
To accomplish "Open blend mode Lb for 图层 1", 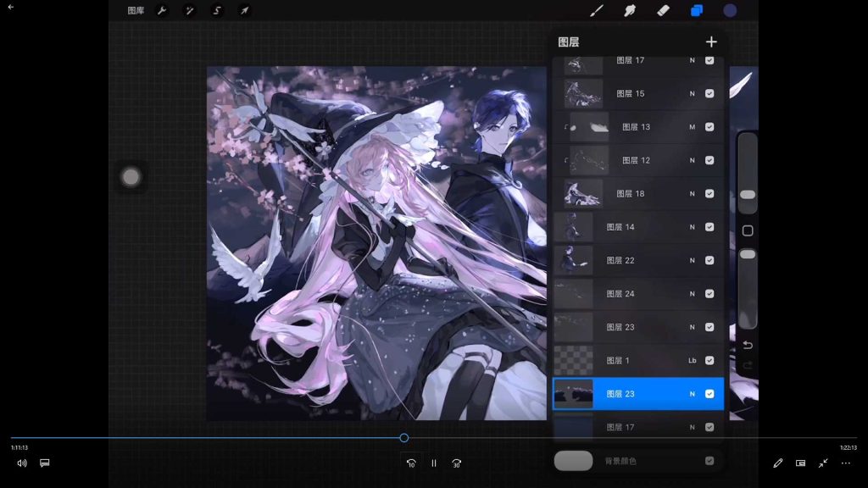I will click(x=691, y=360).
